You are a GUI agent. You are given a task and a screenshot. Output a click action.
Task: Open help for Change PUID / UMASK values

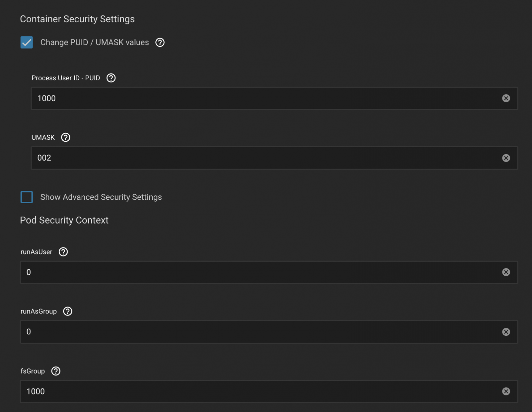tap(160, 42)
